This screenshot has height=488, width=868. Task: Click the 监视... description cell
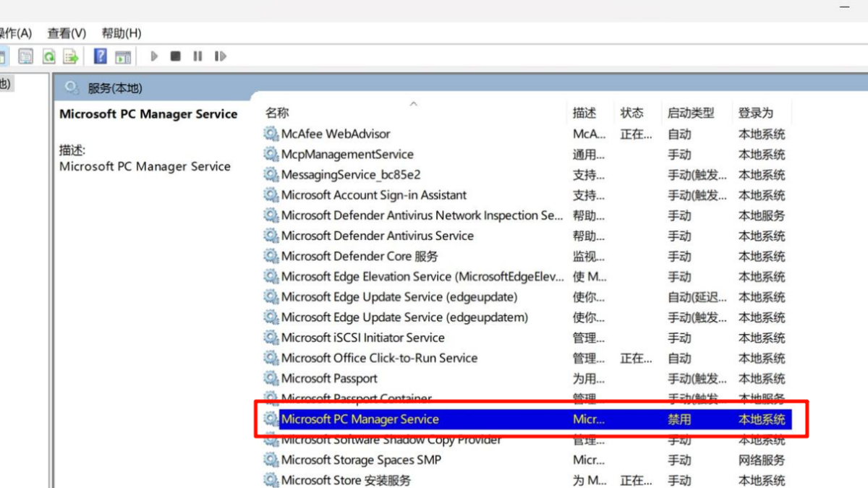[x=589, y=256]
